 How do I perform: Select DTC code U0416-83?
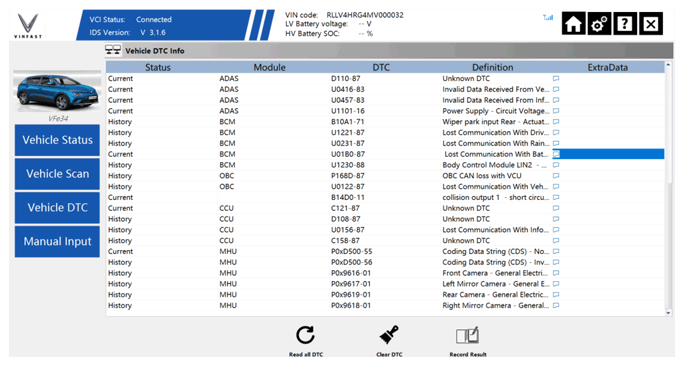348,89
